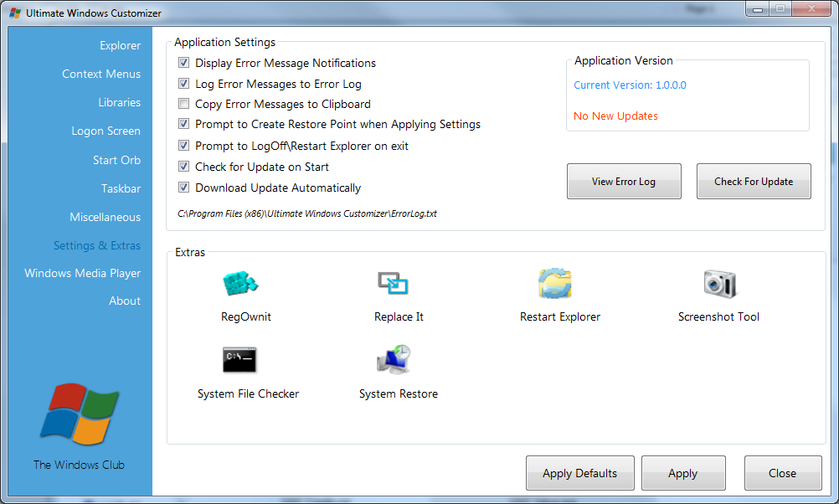Click the Replace It label
The width and height of the screenshot is (839, 504).
coord(399,316)
